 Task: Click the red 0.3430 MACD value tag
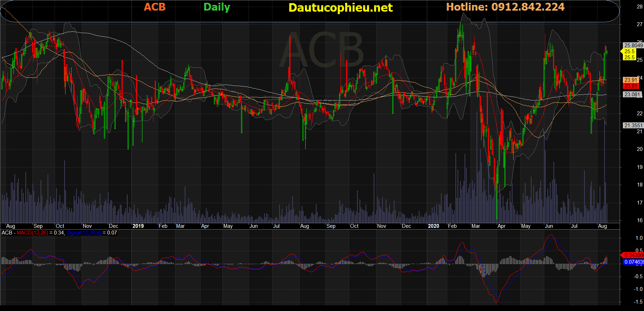tap(633, 255)
